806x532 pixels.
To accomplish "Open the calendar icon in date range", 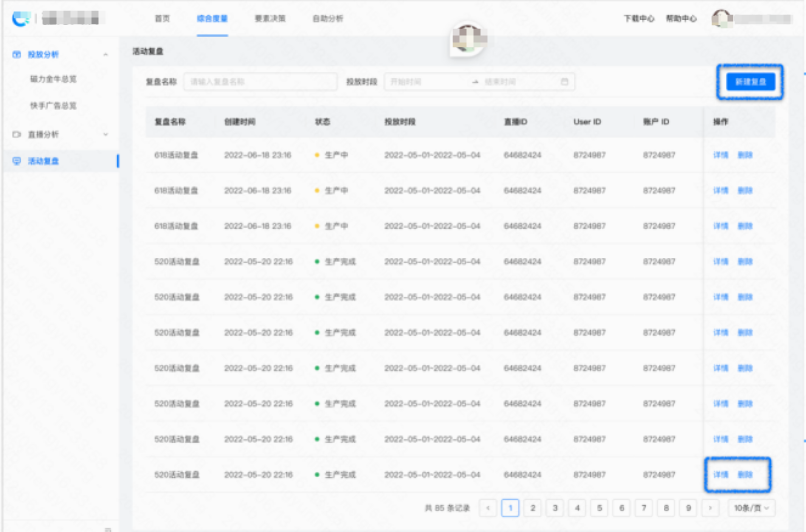I will (564, 82).
